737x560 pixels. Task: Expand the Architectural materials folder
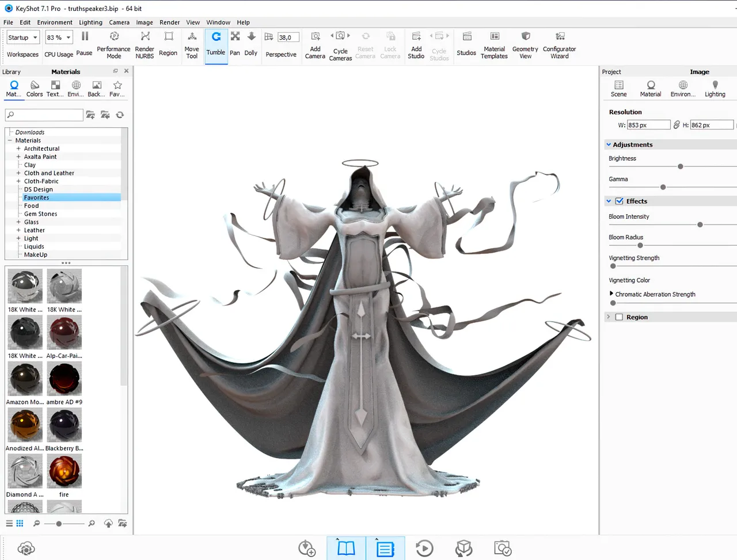[18, 148]
